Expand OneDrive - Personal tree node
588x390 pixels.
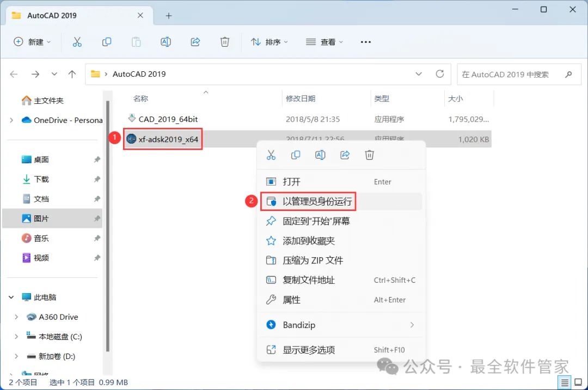(x=11, y=120)
